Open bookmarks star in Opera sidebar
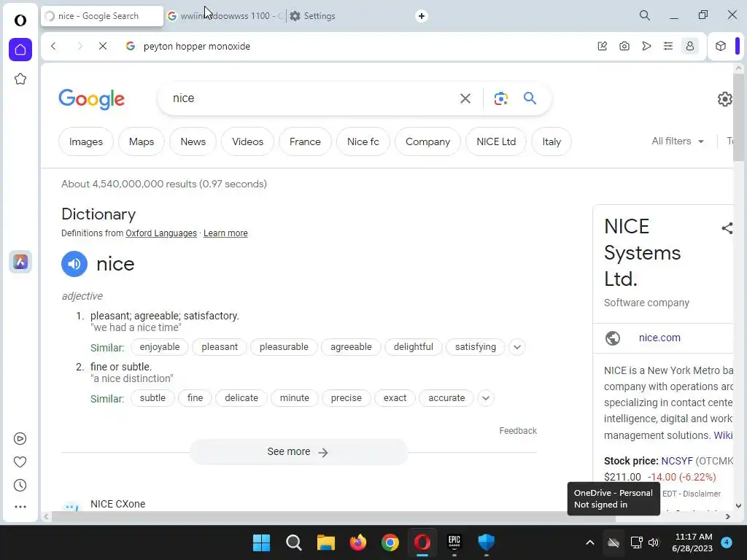 click(x=20, y=79)
